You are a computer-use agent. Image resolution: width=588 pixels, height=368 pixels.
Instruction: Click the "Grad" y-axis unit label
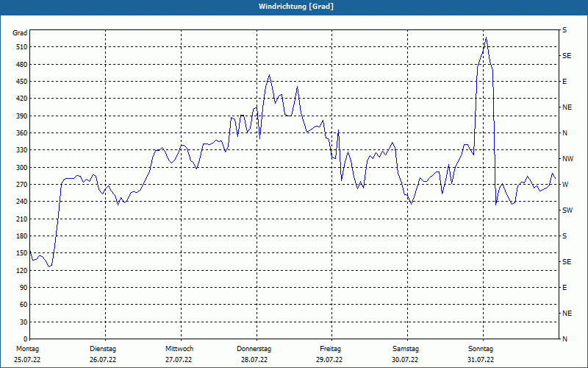20,33
